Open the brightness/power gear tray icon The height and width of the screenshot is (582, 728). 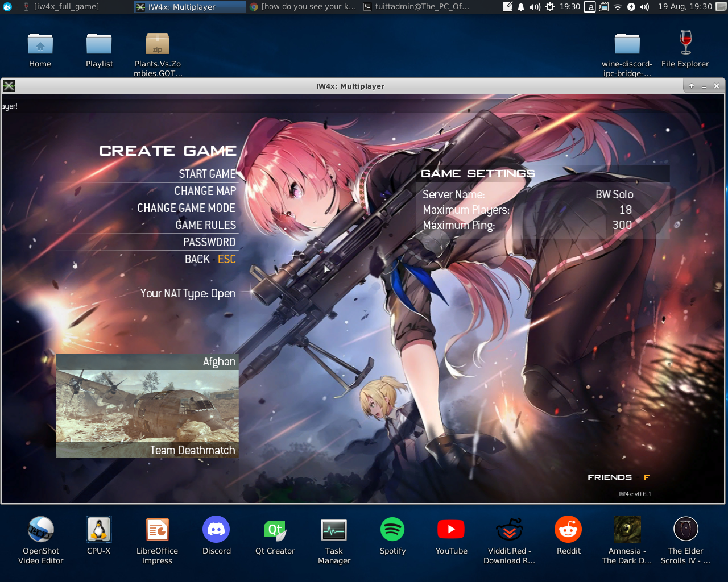(x=550, y=7)
